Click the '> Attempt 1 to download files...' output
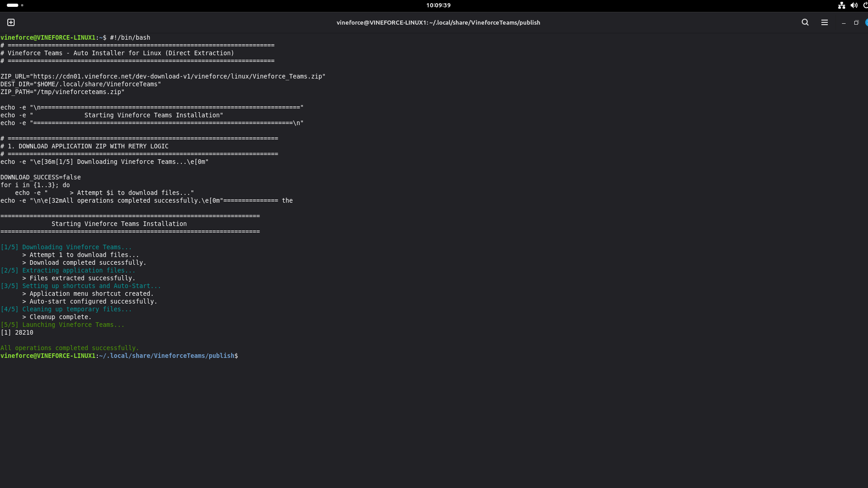 (81, 255)
